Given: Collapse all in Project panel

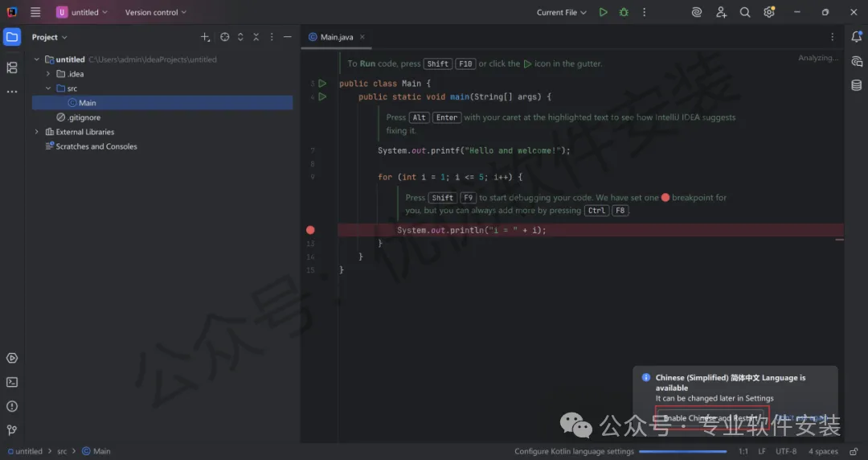Looking at the screenshot, I should 256,37.
